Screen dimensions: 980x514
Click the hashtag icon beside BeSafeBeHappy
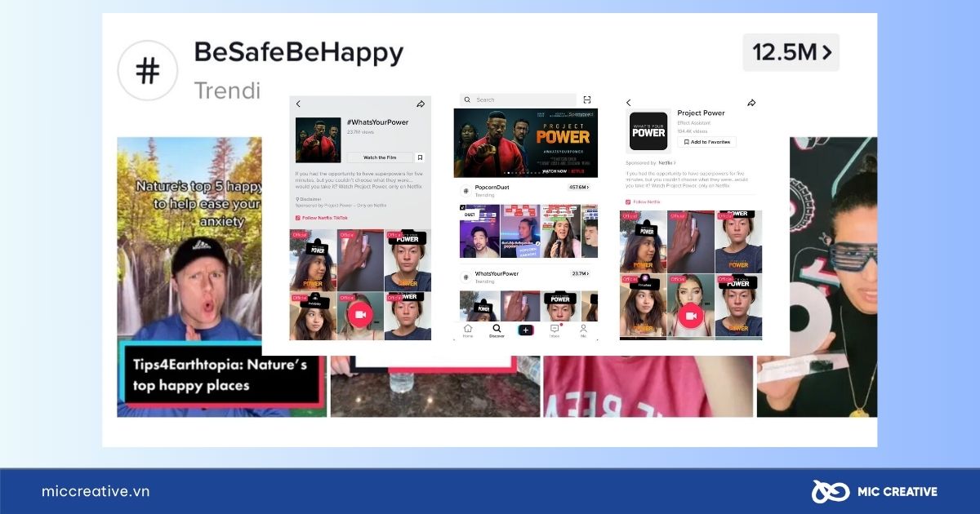tap(148, 71)
